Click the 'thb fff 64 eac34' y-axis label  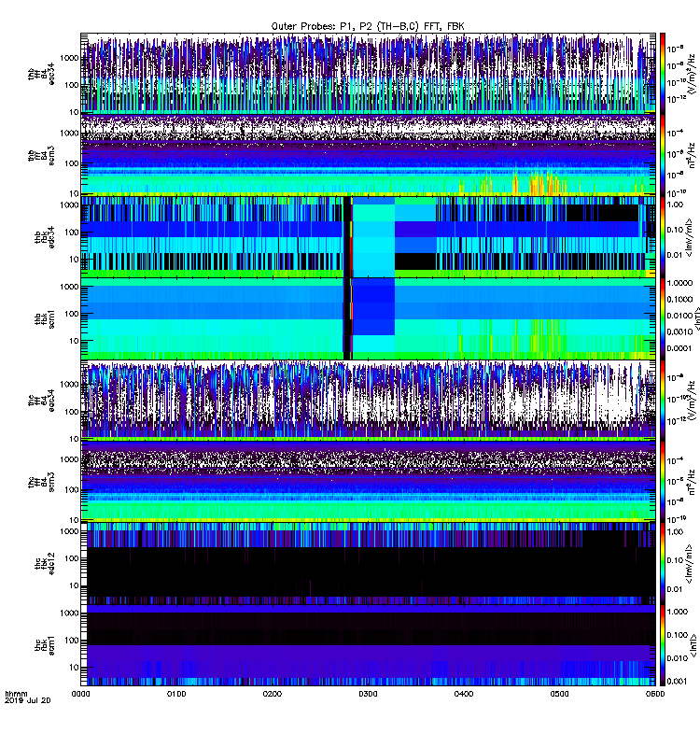(x=41, y=74)
